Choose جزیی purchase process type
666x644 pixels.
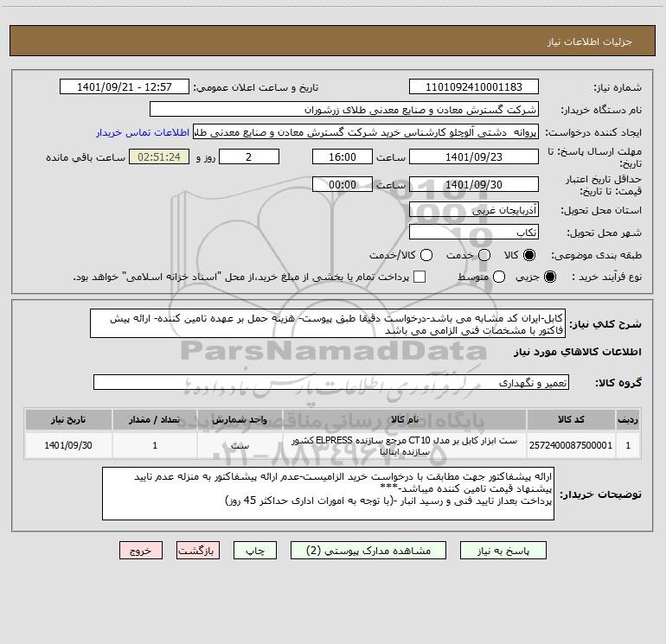550,277
